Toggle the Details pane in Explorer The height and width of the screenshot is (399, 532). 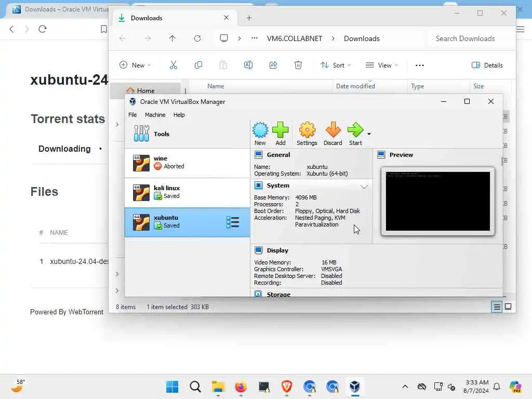pyautogui.click(x=487, y=65)
